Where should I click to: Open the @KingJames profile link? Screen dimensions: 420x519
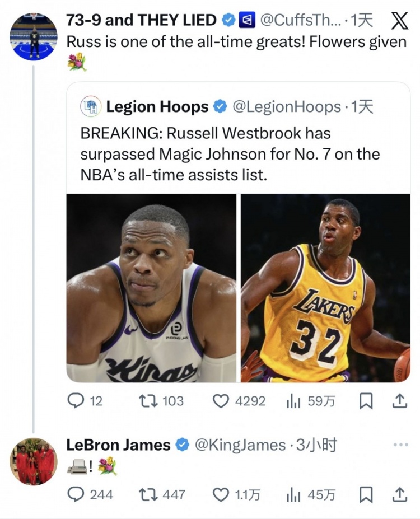240,445
